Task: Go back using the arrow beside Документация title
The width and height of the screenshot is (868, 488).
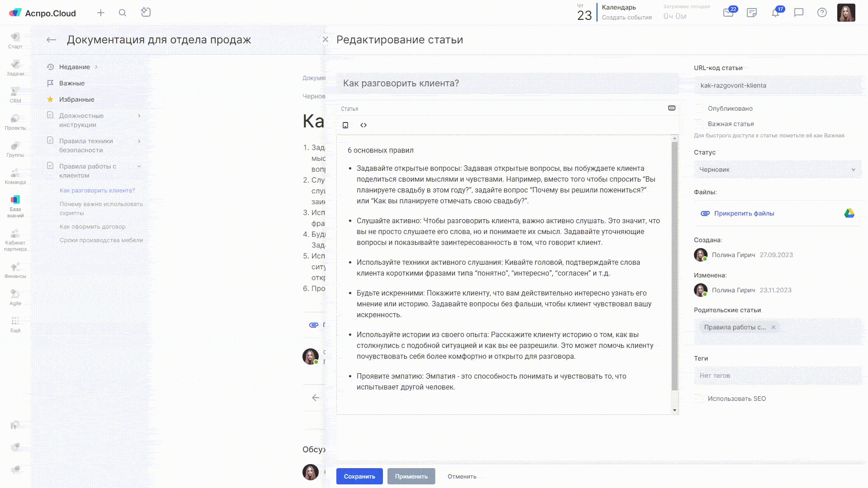Action: 51,40
